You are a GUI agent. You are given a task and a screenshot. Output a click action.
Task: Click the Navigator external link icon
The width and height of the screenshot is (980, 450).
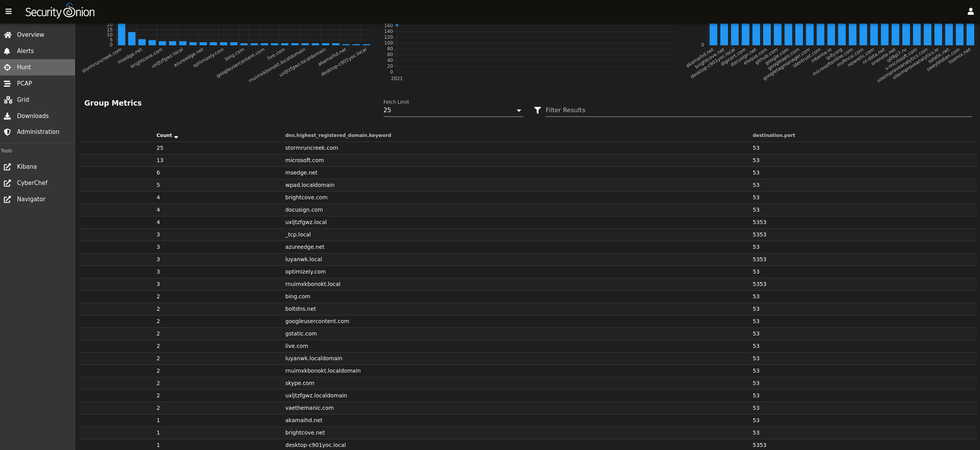pos(7,199)
